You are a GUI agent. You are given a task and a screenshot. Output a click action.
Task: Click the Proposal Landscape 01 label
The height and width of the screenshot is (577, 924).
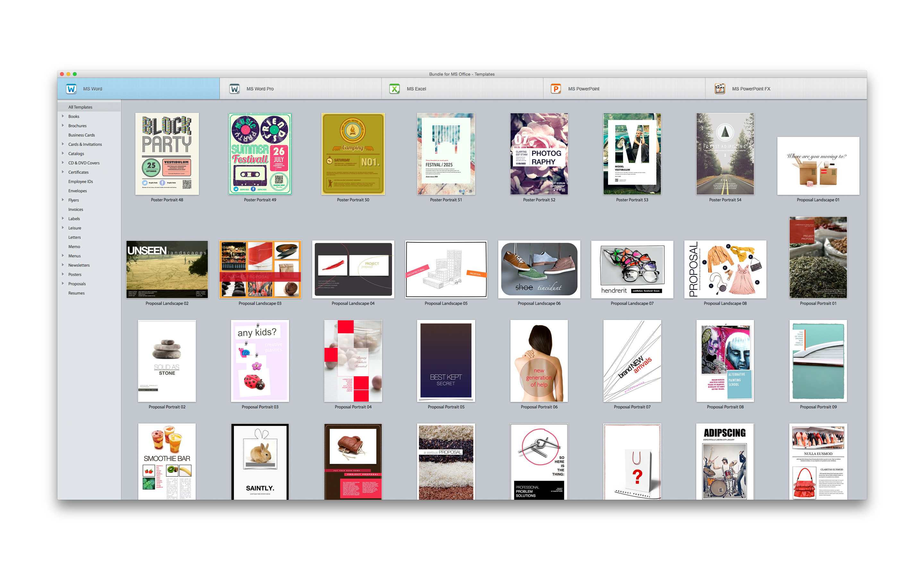pyautogui.click(x=817, y=200)
